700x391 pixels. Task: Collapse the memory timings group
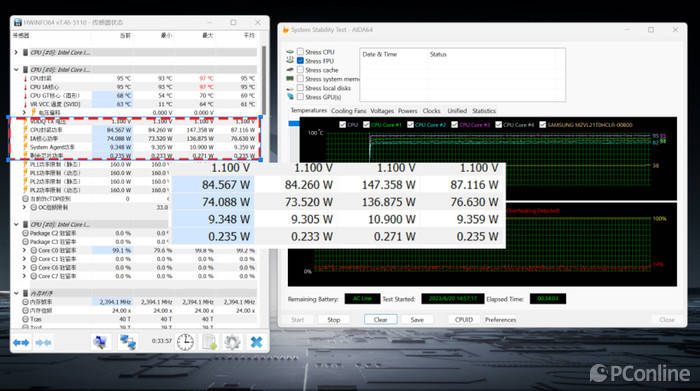[17, 293]
